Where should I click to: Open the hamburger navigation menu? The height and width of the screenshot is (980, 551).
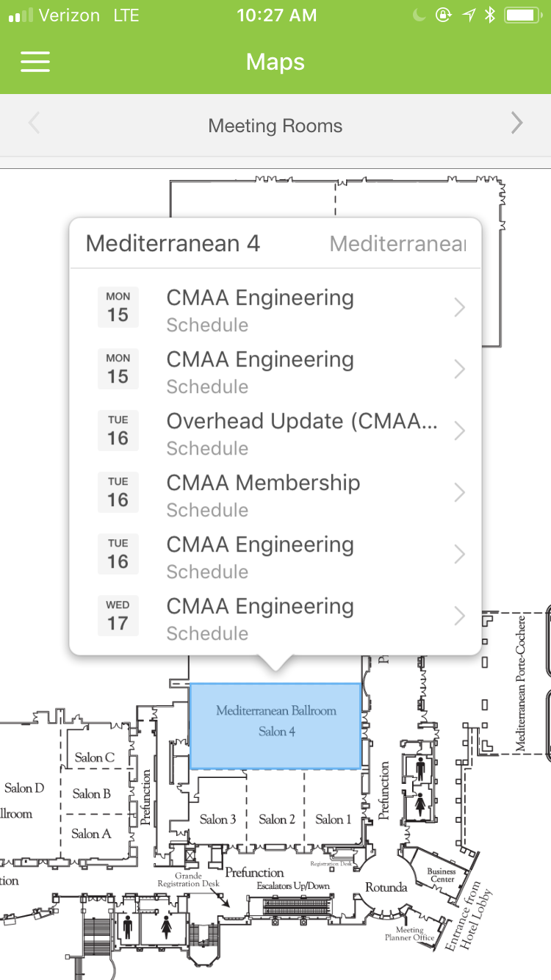(35, 62)
